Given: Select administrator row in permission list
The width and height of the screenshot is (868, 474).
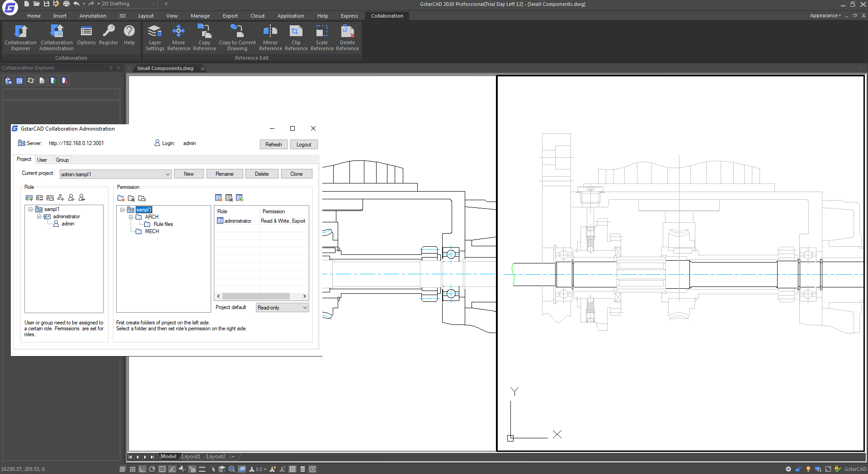Looking at the screenshot, I should click(x=261, y=221).
